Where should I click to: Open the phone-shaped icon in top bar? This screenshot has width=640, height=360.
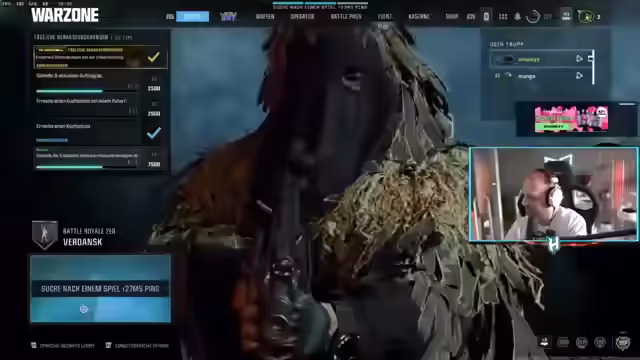486,17
